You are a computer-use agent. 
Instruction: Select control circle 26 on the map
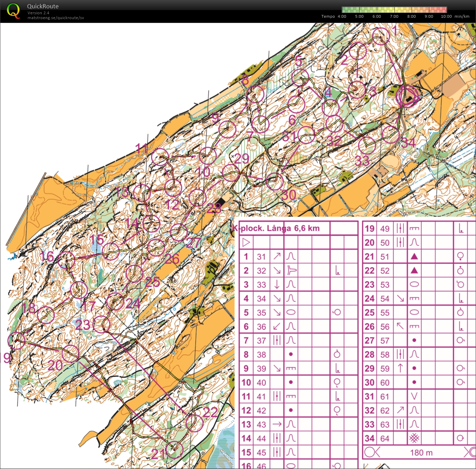156,248
